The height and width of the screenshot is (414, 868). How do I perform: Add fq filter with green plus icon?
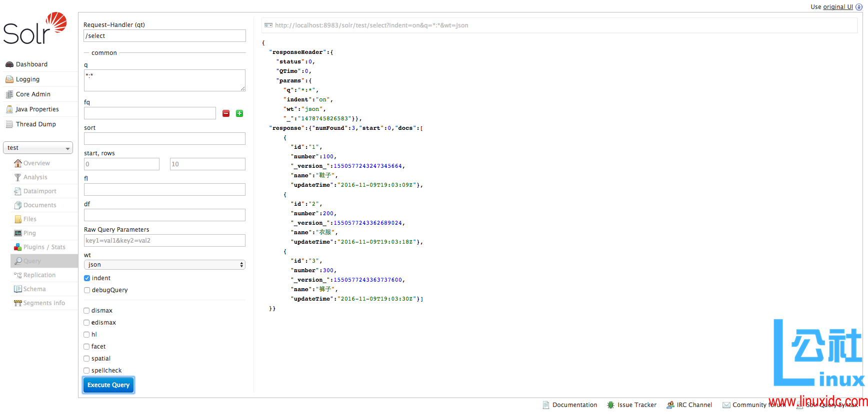239,114
